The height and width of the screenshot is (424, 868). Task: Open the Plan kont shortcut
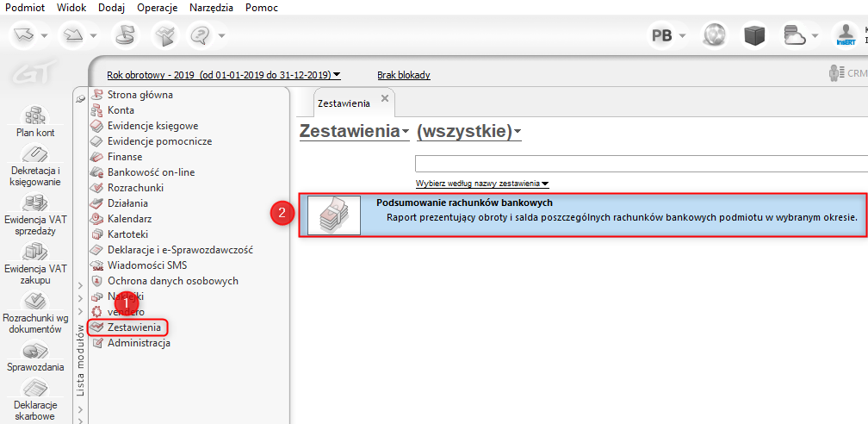click(x=35, y=122)
